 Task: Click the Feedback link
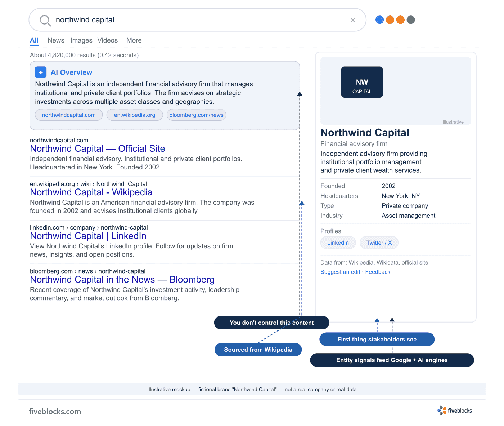378,272
